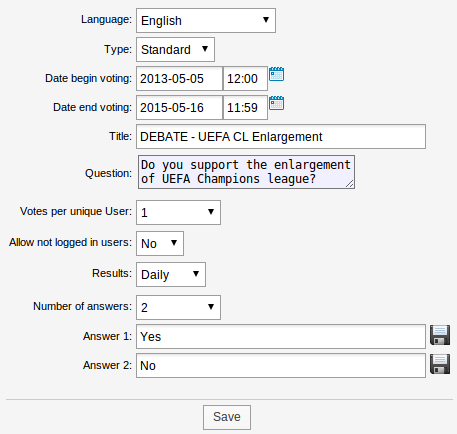Expand the Number of answers dropdown
The height and width of the screenshot is (434, 457).
tap(178, 307)
